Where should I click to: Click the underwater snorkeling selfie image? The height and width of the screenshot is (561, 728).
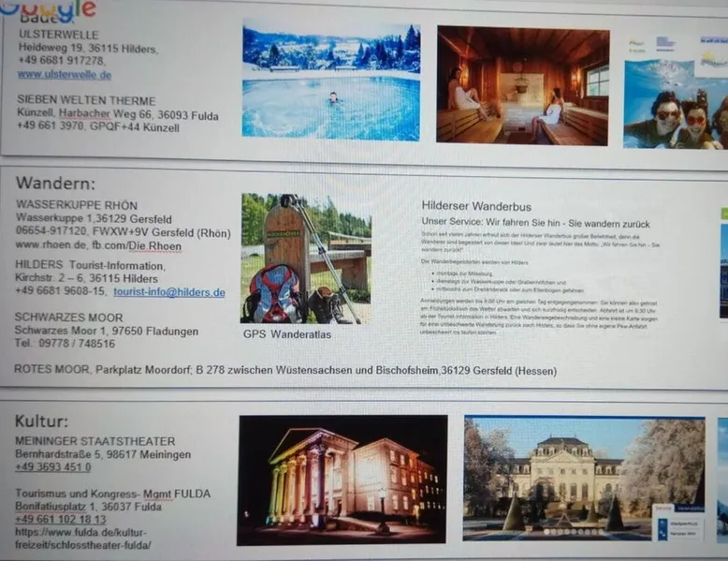tap(676, 92)
